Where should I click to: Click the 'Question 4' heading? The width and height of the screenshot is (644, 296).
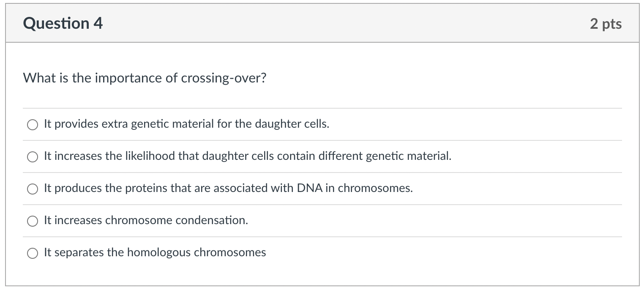[63, 23]
